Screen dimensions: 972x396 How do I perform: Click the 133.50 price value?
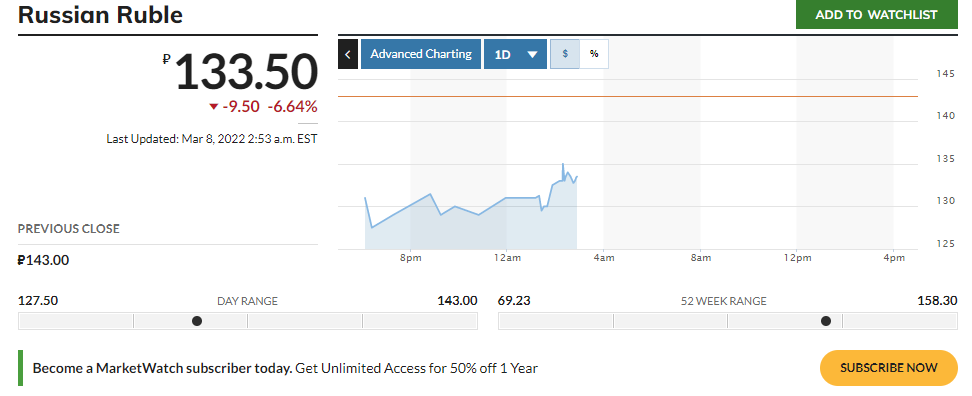(246, 73)
